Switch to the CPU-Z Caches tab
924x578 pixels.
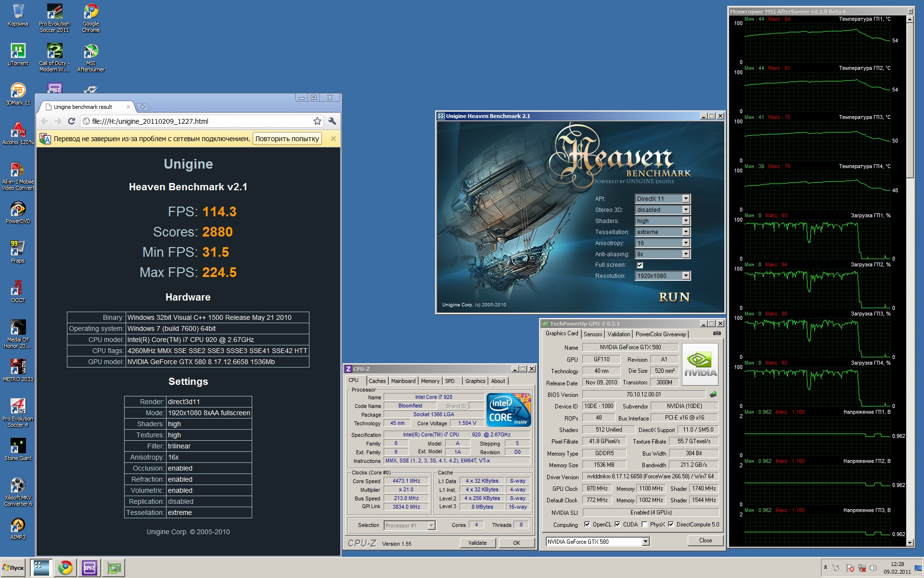(x=377, y=381)
